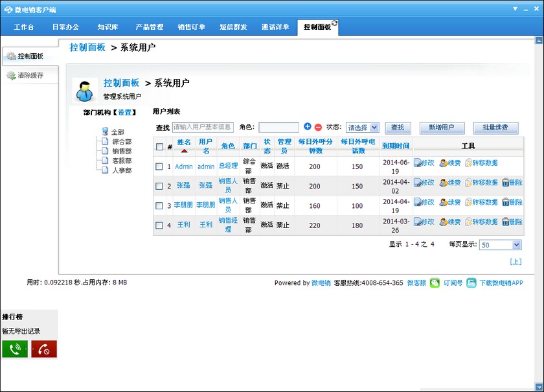Screen dimensions: 544x392
Task: Open the 产品管理 tab
Action: tap(150, 27)
